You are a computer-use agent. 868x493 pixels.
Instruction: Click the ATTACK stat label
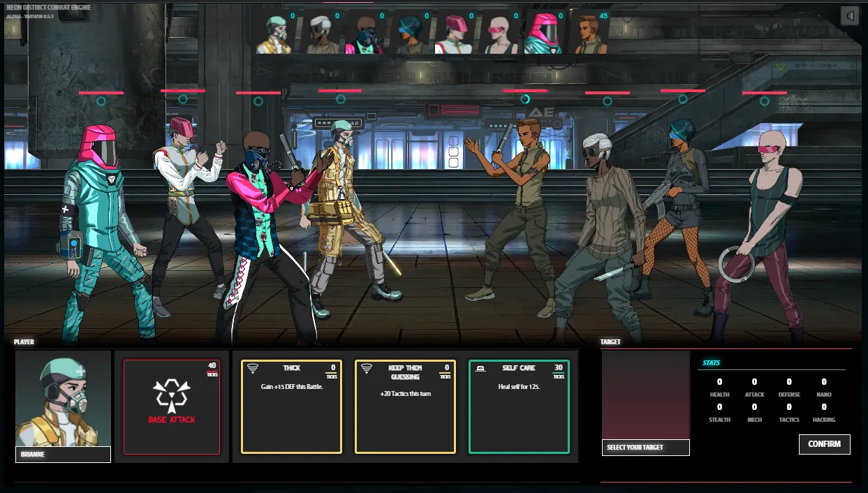point(754,395)
